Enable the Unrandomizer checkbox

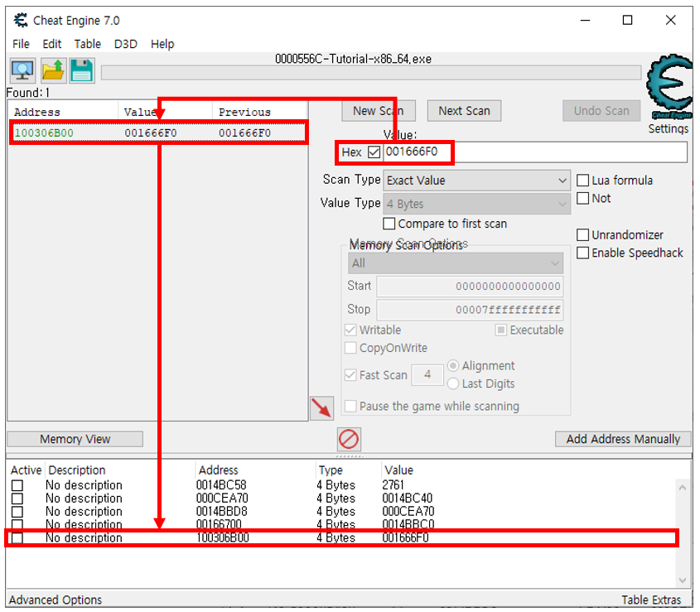coord(582,235)
